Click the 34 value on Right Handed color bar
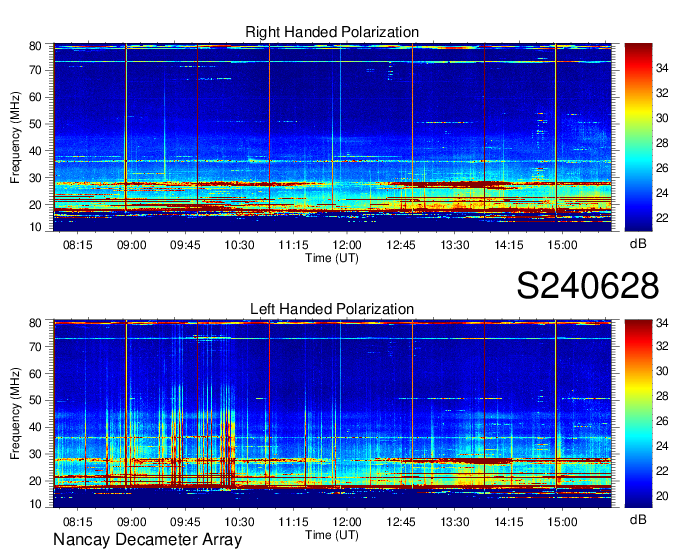 pos(662,68)
